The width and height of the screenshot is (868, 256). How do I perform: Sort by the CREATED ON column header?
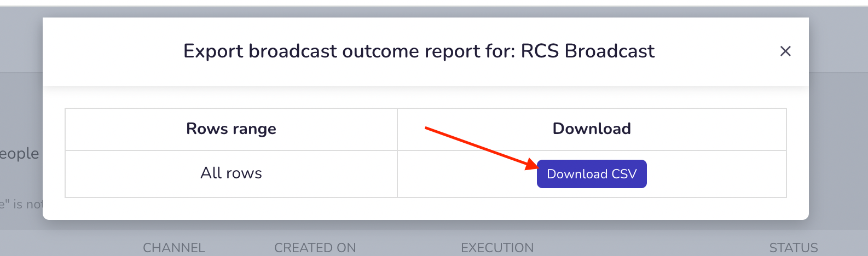(315, 248)
